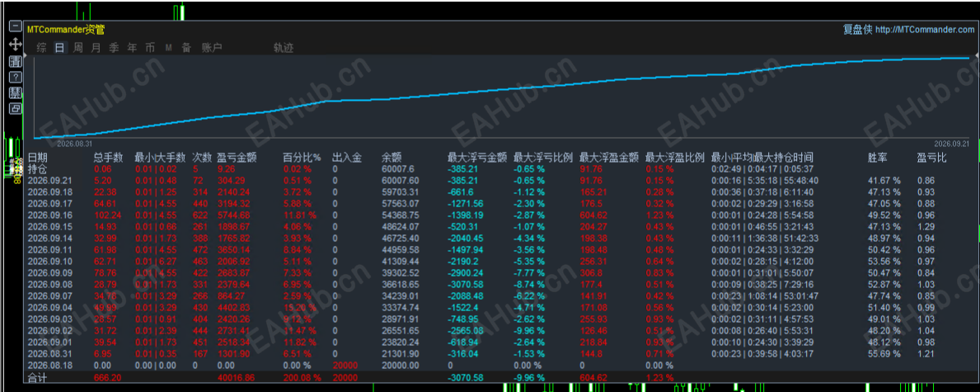Click the 次数 column header

tap(202, 157)
